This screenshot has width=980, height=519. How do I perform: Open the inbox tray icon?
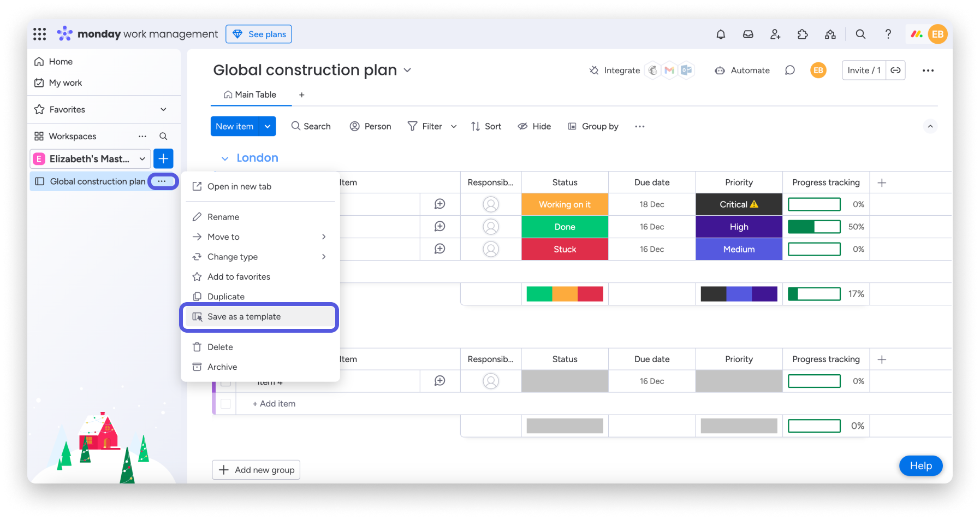pyautogui.click(x=748, y=34)
